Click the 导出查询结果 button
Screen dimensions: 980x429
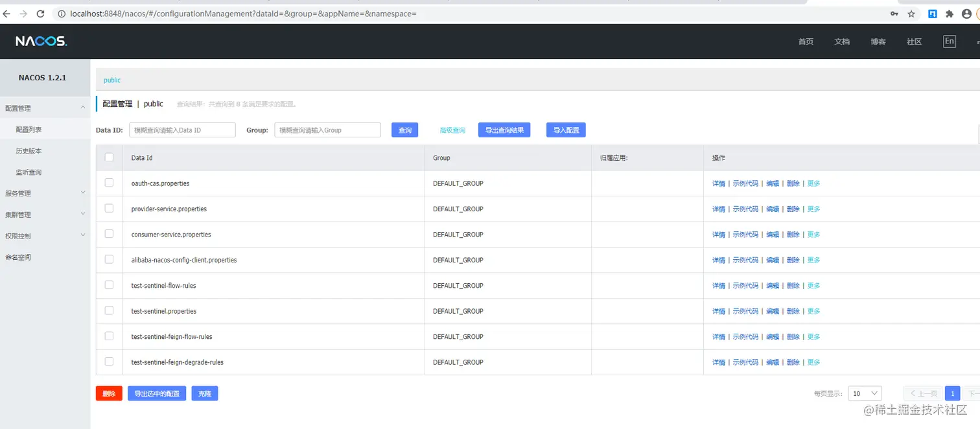pyautogui.click(x=504, y=130)
